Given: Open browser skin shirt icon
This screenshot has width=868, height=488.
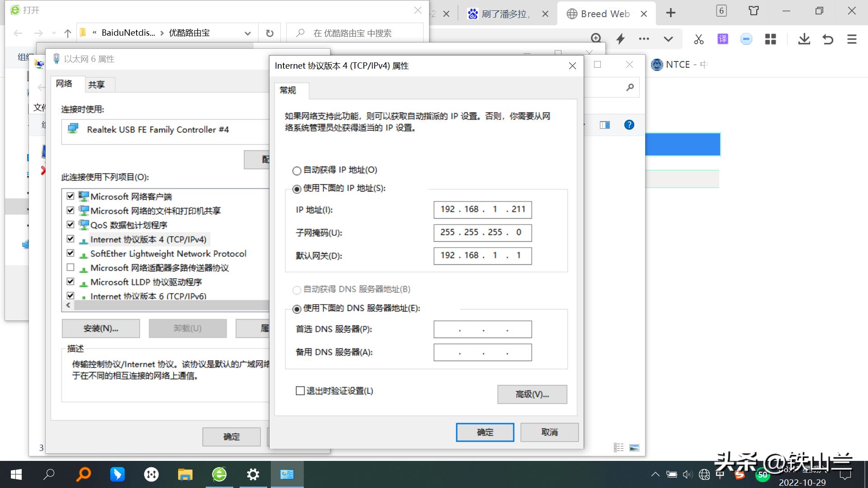Looking at the screenshot, I should pos(754,11).
